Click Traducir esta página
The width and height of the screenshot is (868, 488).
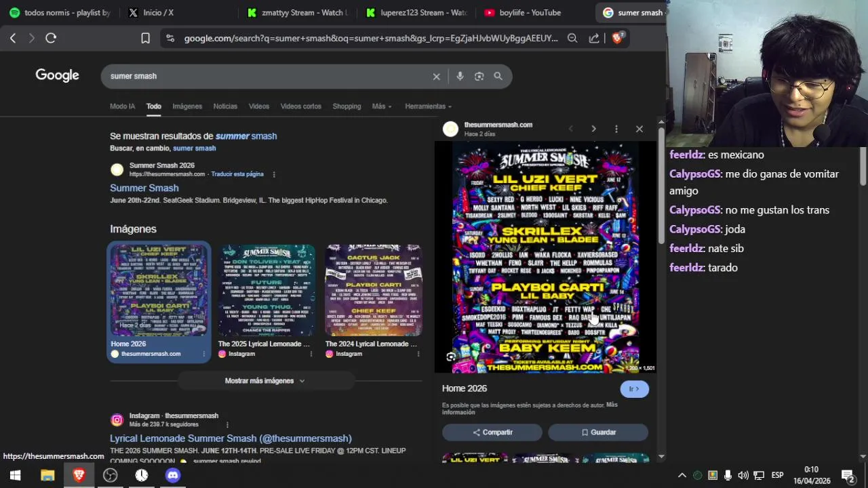pyautogui.click(x=237, y=174)
